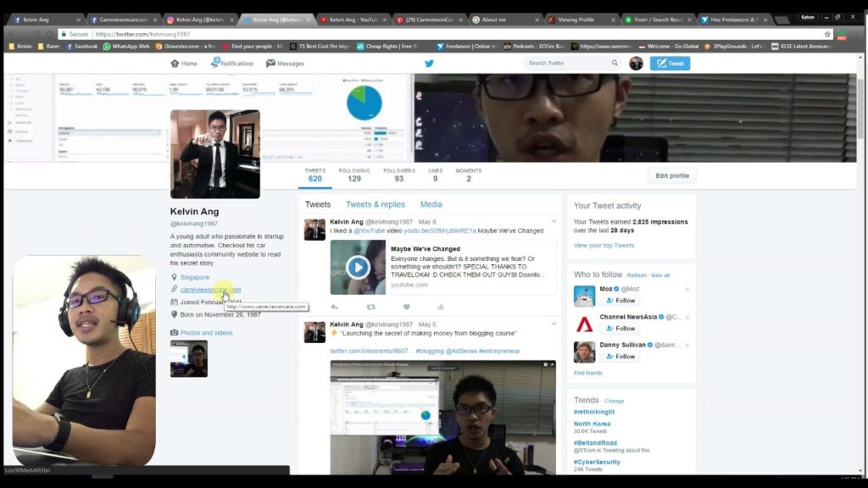
Task: Open the Tweets count 620 stat
Action: (x=315, y=175)
